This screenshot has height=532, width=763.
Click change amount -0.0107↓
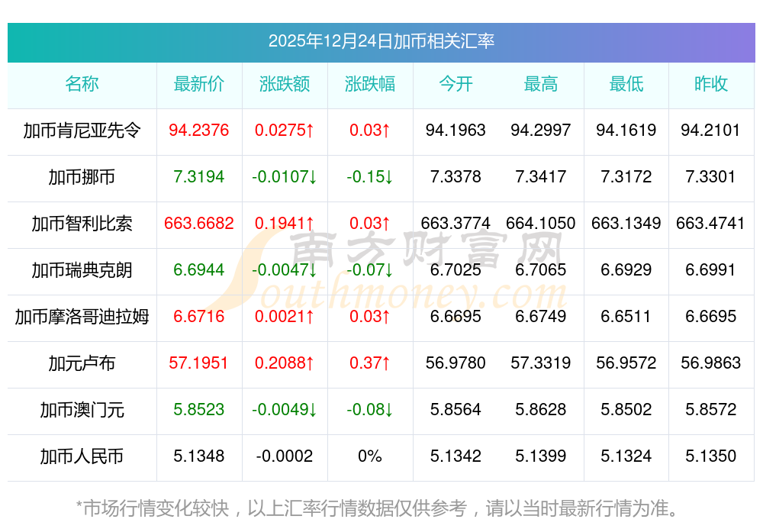pos(285,176)
